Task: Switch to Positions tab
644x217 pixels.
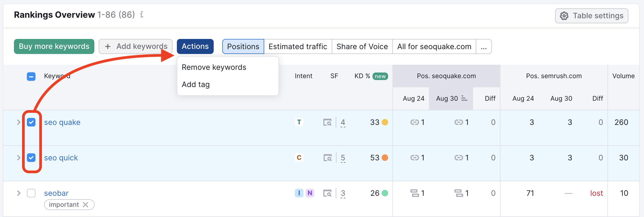Action: click(243, 46)
